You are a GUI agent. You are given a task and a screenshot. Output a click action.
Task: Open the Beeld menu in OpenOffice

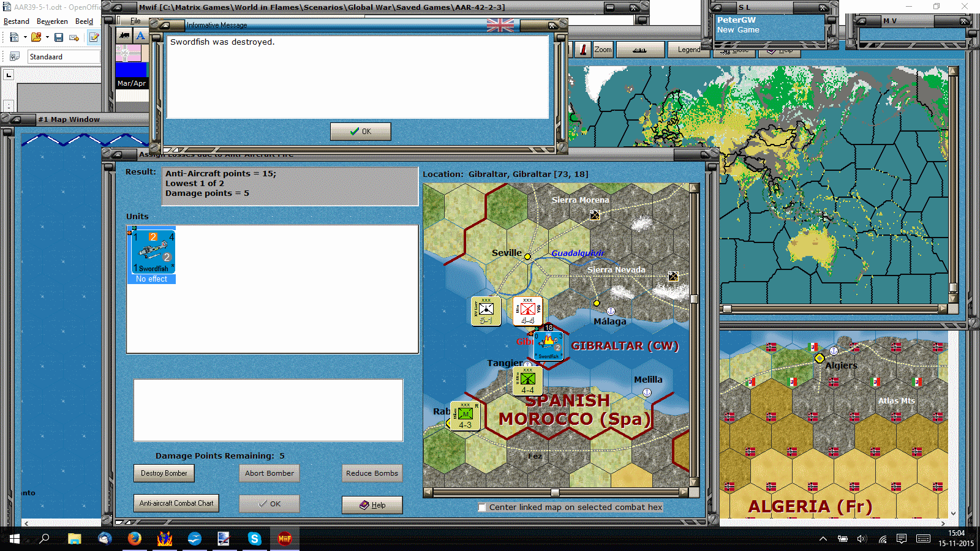pyautogui.click(x=84, y=21)
